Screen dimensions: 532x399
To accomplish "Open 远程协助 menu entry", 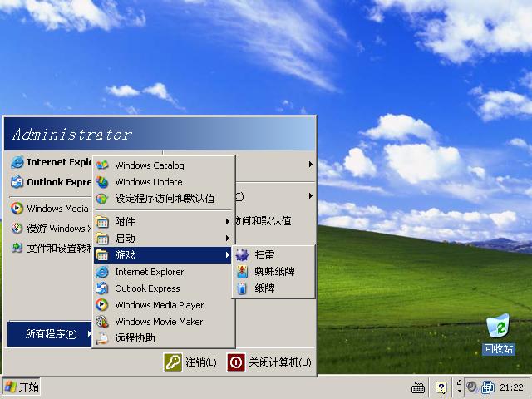I will (165, 338).
